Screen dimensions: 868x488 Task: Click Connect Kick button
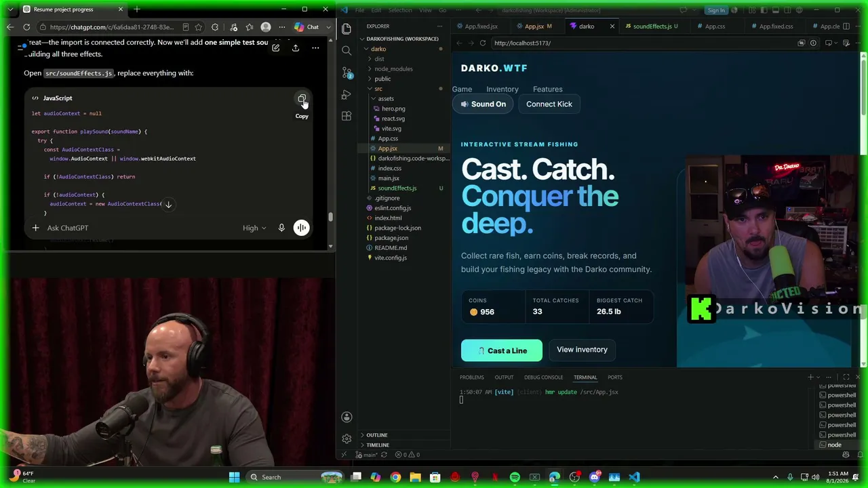click(x=549, y=104)
